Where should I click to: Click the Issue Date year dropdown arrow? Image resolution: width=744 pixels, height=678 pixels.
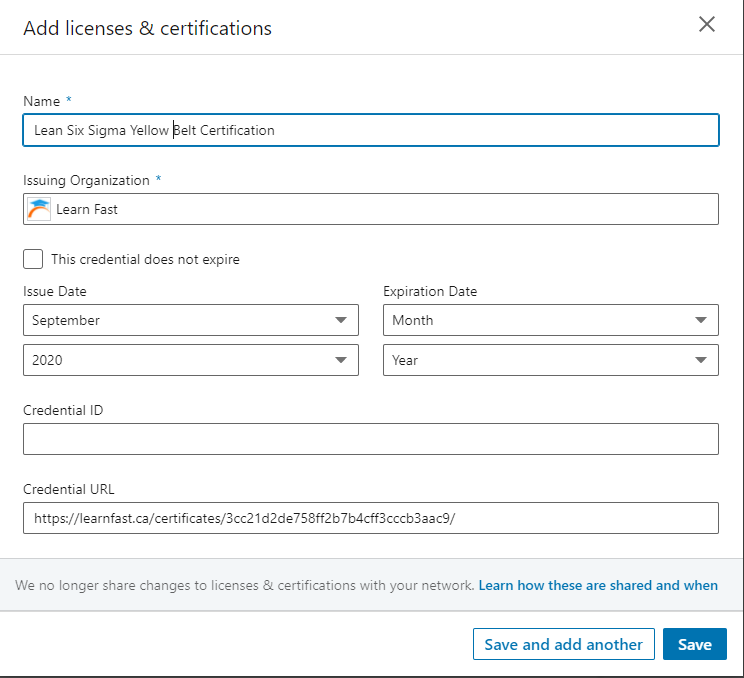click(340, 361)
